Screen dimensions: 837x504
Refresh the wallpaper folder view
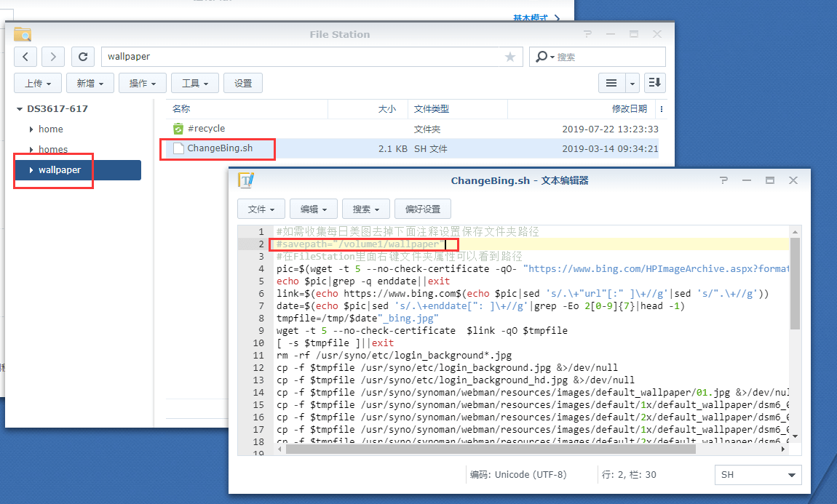(82, 57)
